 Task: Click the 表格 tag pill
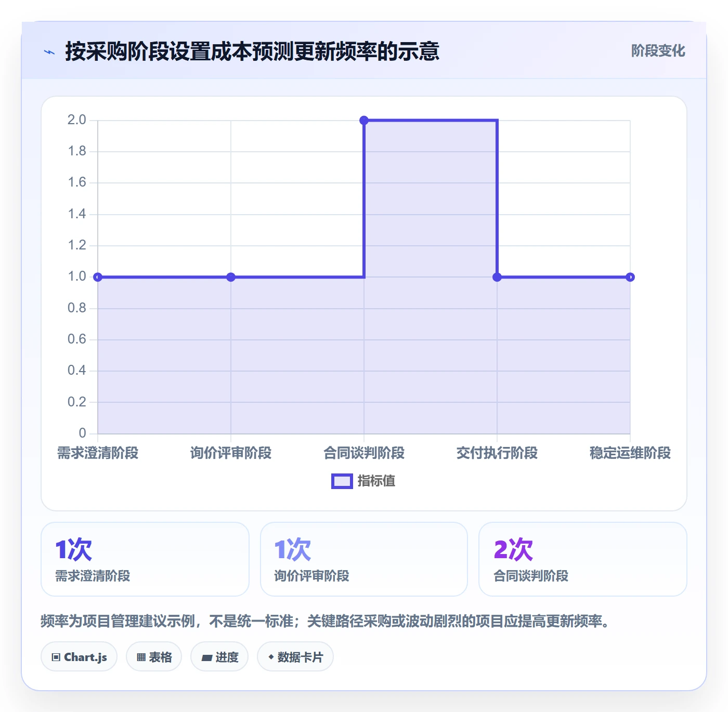coord(154,657)
